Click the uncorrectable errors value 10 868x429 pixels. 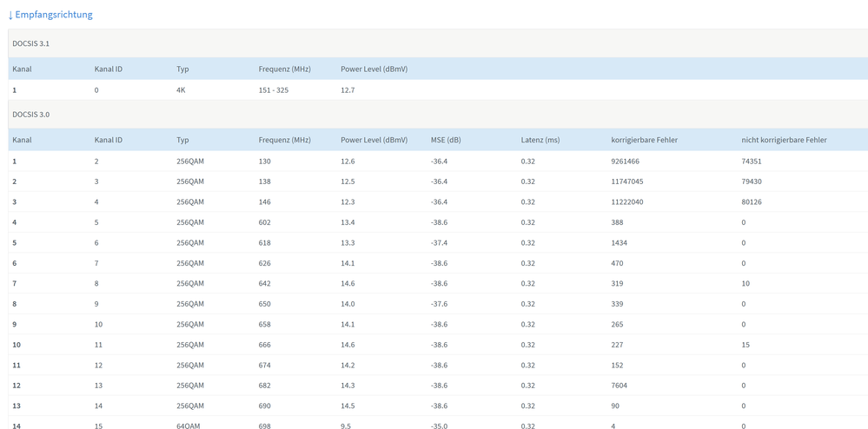click(745, 283)
